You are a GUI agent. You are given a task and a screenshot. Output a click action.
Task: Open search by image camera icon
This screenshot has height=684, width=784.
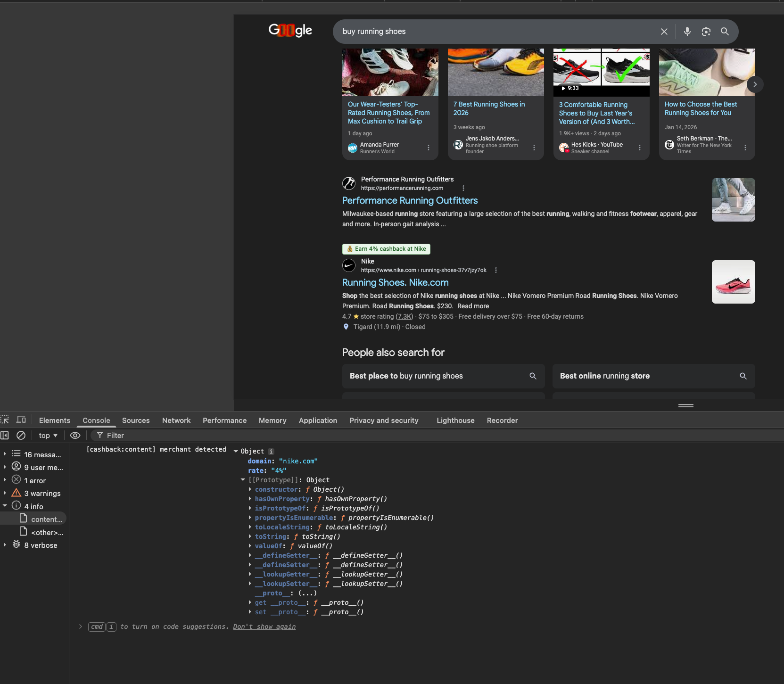pyautogui.click(x=706, y=32)
